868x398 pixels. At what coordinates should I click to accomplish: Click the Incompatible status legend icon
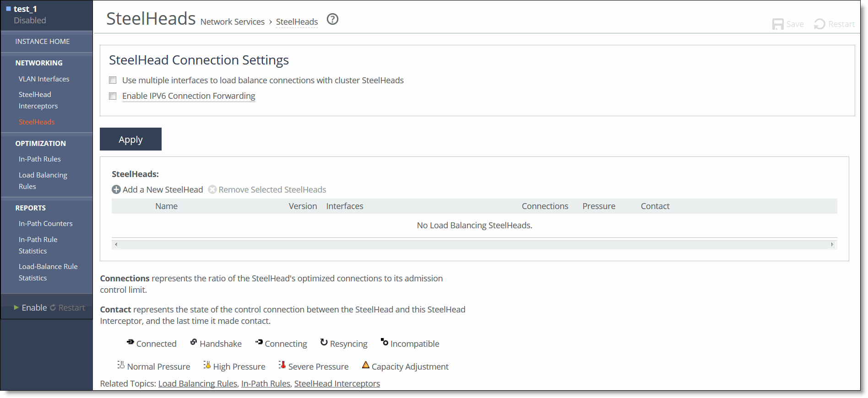385,342
